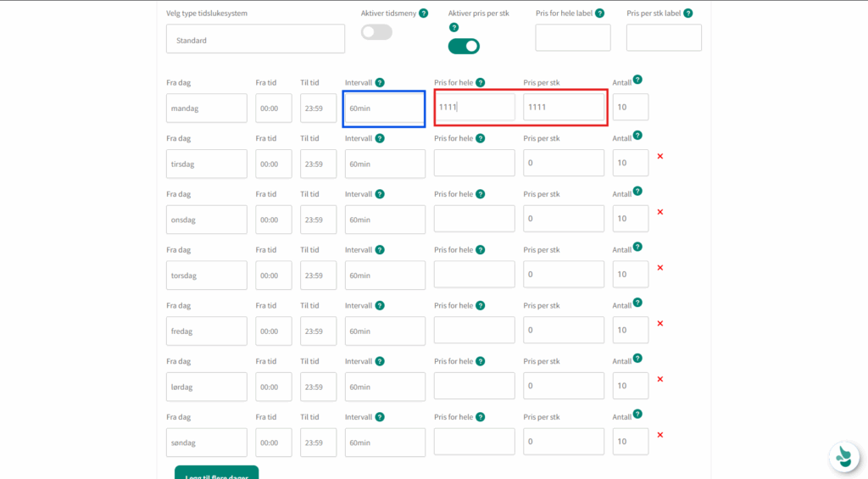
Task: Click help icon beside Pris for hele label
Action: [x=600, y=14]
